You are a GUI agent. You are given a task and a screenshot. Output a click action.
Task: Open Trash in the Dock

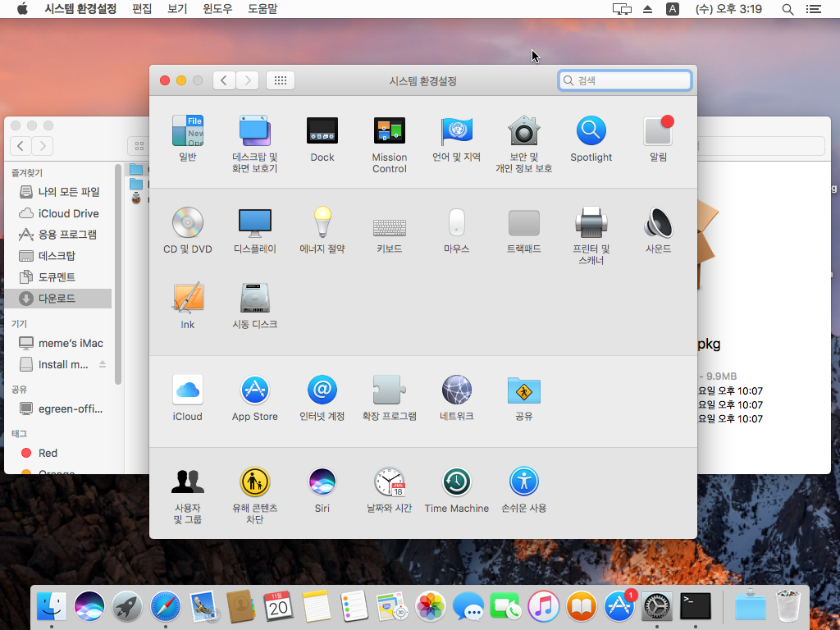(788, 606)
